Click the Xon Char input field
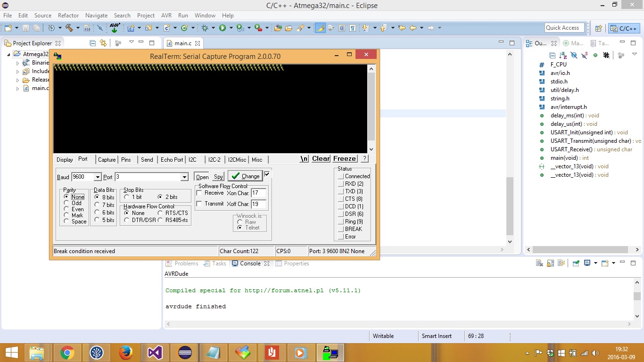Screen dimensions: 644x362 tap(259, 193)
